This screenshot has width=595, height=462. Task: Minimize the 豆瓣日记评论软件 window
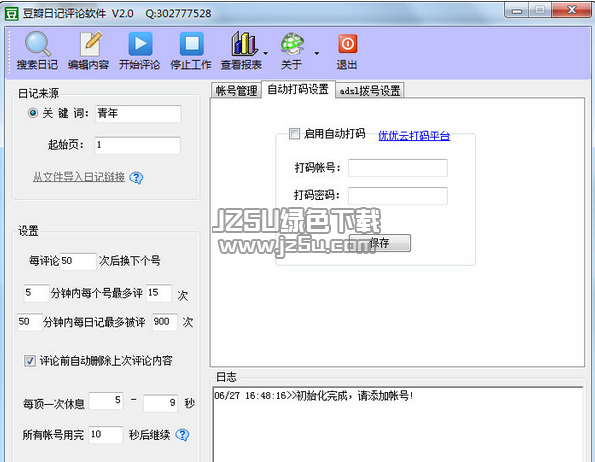(x=516, y=11)
